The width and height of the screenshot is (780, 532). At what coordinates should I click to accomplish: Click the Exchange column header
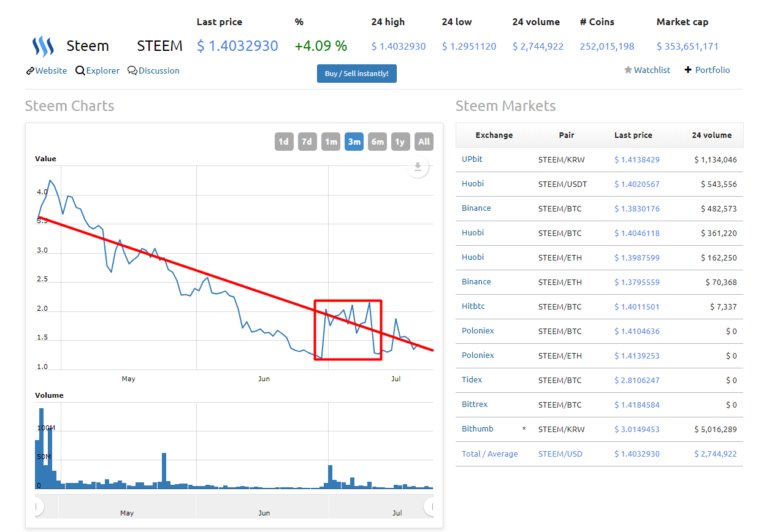coord(494,135)
